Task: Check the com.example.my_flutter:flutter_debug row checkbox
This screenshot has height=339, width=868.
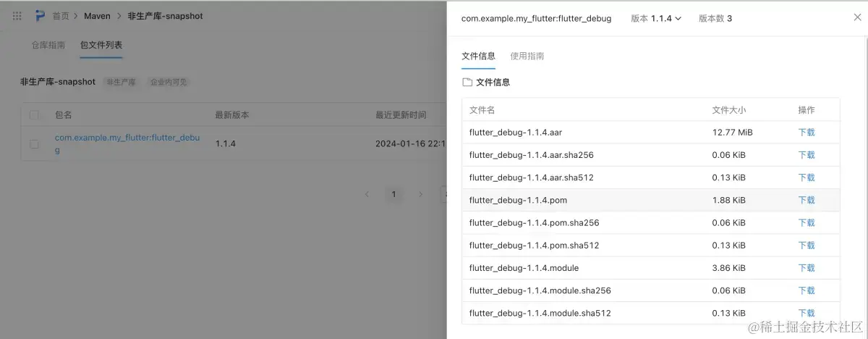Action: click(34, 144)
